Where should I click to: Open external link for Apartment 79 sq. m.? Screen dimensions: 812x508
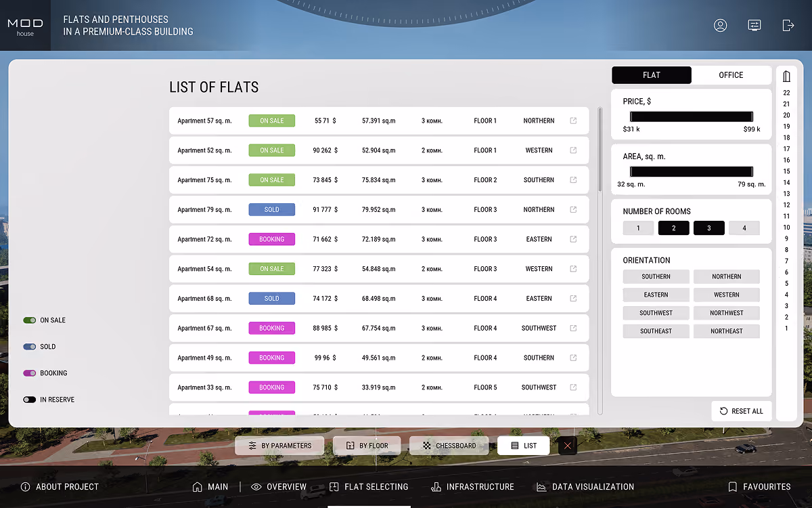573,209
